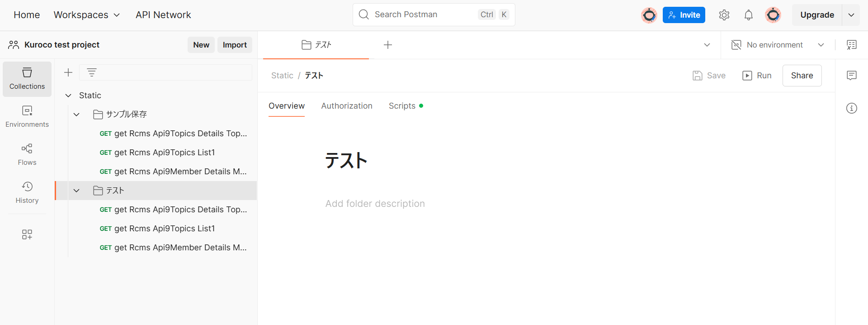Open the notifications bell

click(749, 15)
